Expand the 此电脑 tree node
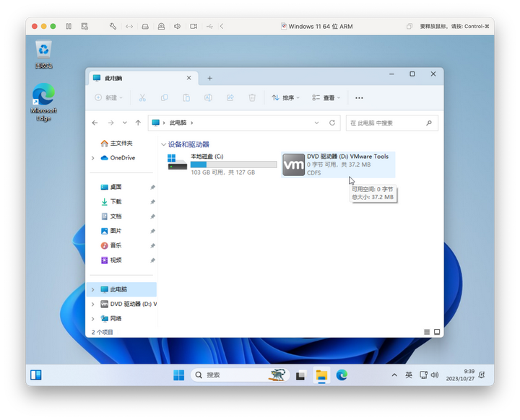Screen dimensions: 520x420 (93, 289)
